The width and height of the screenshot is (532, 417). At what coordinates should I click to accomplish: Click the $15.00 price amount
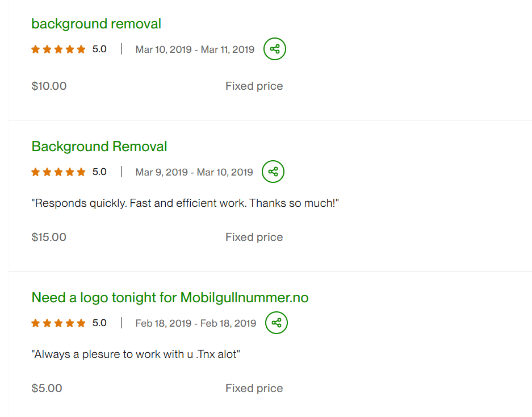(x=49, y=237)
